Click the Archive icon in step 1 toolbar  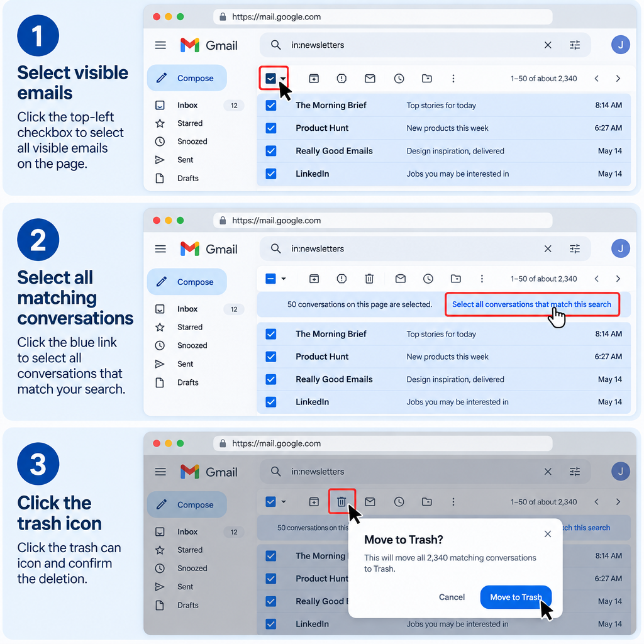(x=314, y=78)
